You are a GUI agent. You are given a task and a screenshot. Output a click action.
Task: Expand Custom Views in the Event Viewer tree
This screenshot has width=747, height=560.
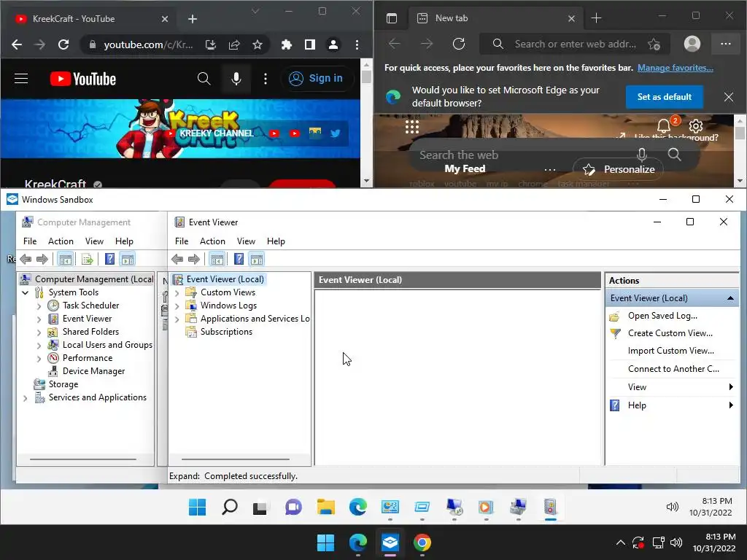click(177, 293)
